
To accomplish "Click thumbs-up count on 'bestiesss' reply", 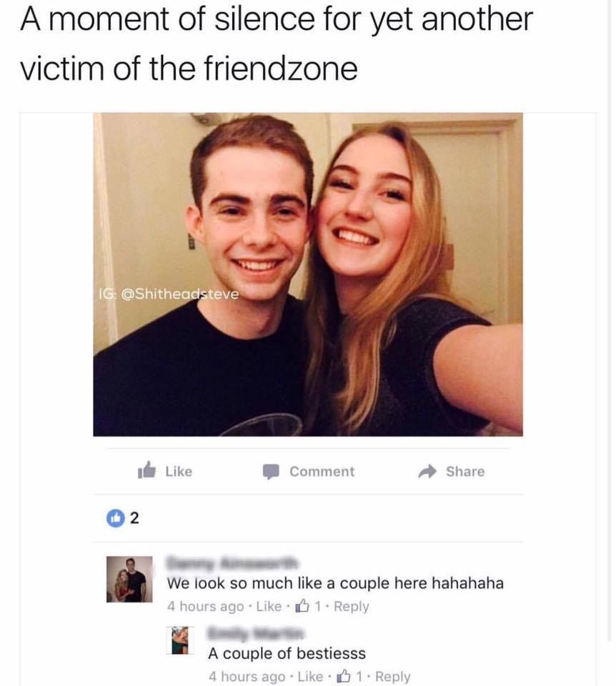I will 349,677.
